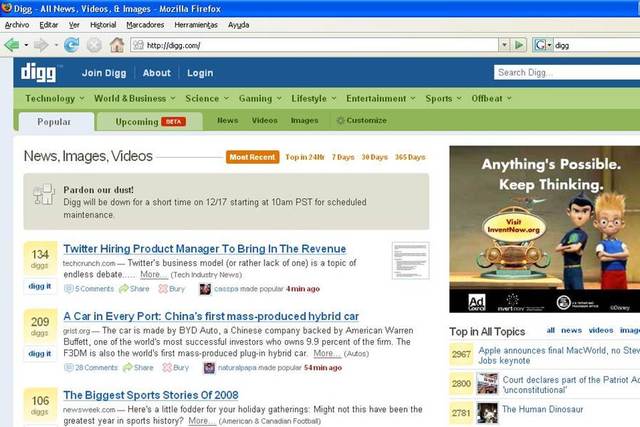Viewport: 640px width, 427px height.
Task: Expand the Entertainment topic dropdown
Action: (413, 98)
